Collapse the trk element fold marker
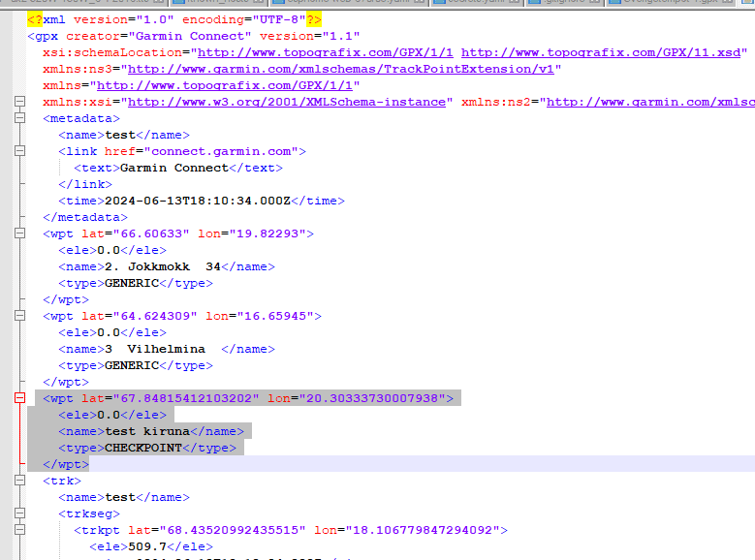Viewport: 755px width, 560px height. 19,481
